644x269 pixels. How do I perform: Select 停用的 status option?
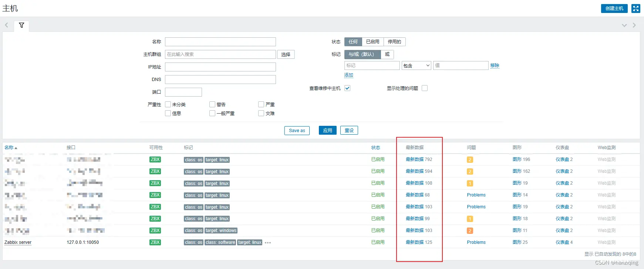click(394, 42)
